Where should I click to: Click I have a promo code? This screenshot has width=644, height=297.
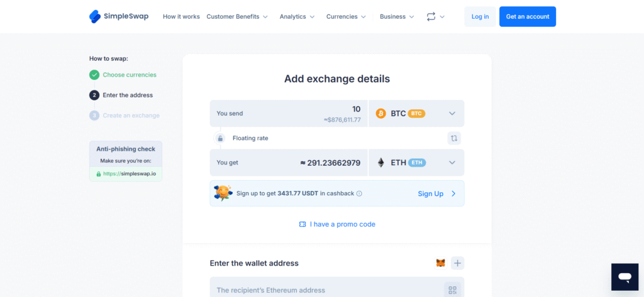click(343, 224)
